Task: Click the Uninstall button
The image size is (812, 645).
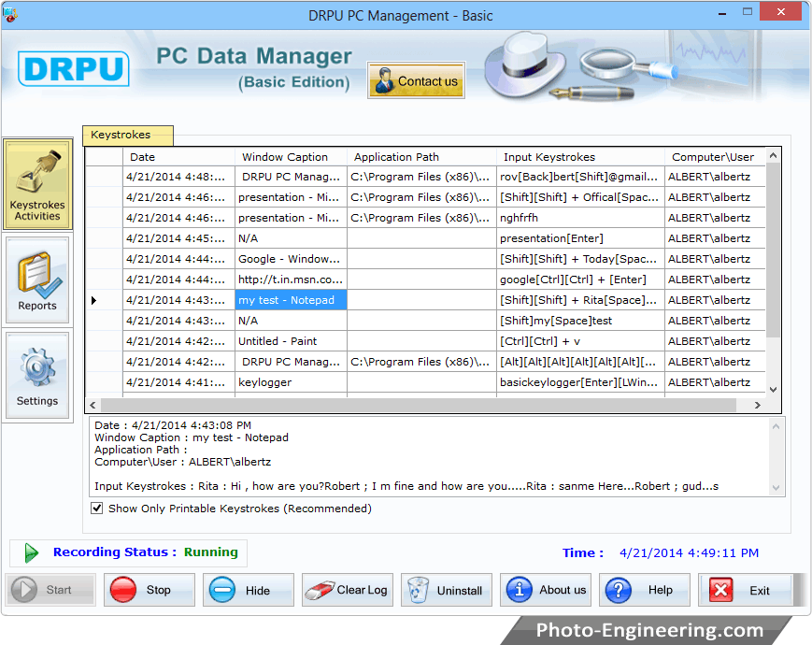Action: point(447,590)
